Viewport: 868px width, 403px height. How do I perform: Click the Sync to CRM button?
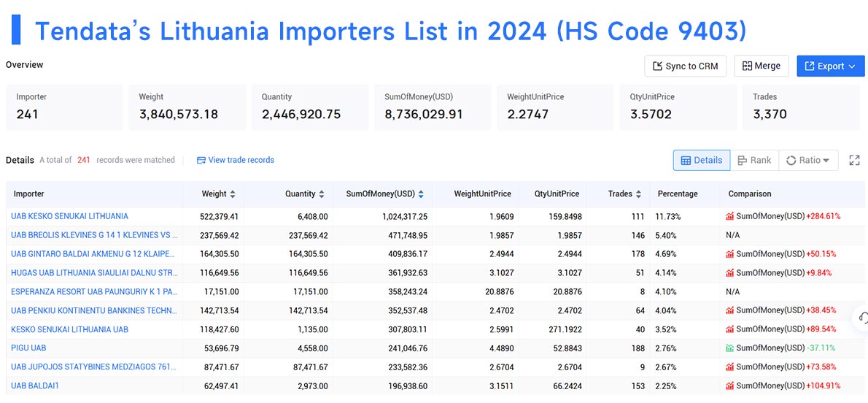pos(686,66)
